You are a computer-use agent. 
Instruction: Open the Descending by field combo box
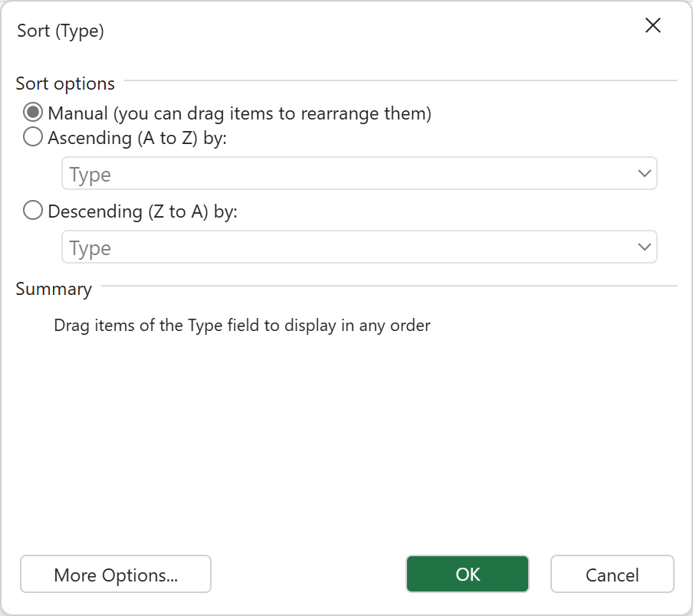(x=359, y=248)
